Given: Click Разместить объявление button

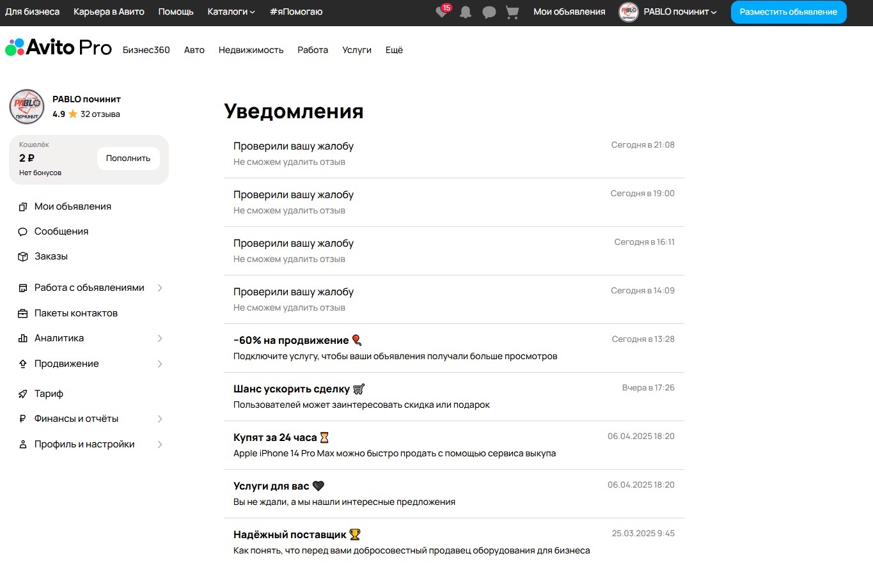Looking at the screenshot, I should (788, 12).
